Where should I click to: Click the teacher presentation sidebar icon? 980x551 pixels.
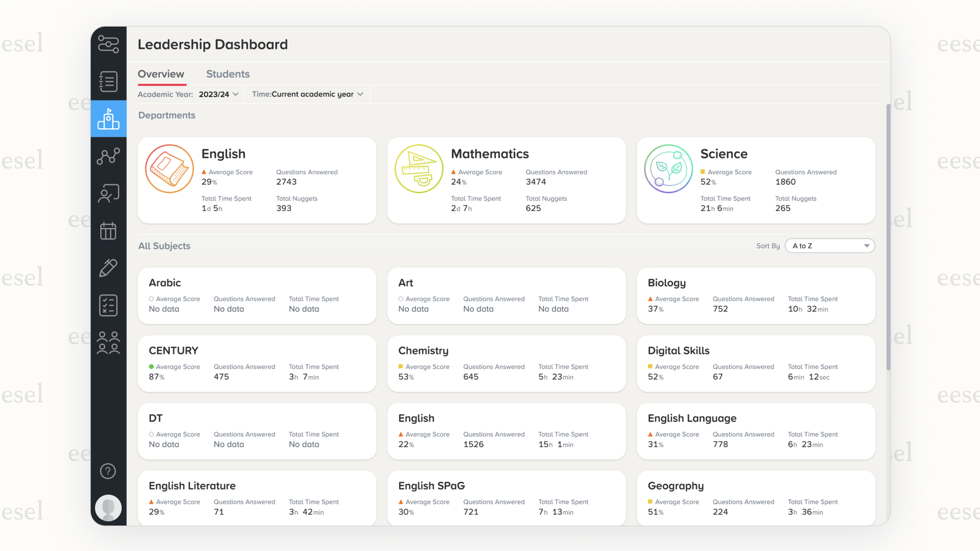pos(108,194)
